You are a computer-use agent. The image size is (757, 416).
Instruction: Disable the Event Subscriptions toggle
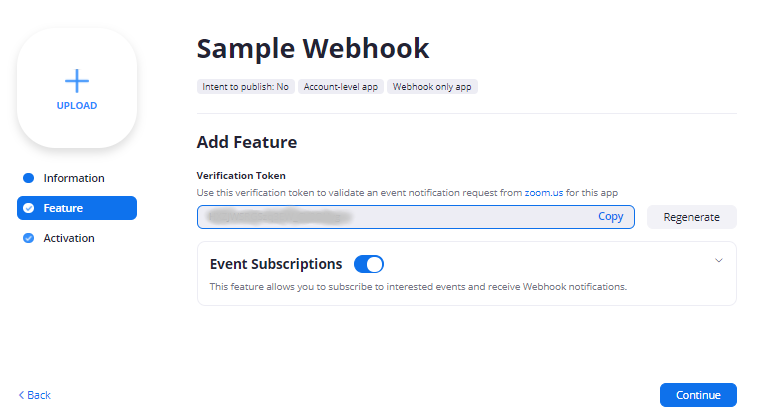click(369, 264)
